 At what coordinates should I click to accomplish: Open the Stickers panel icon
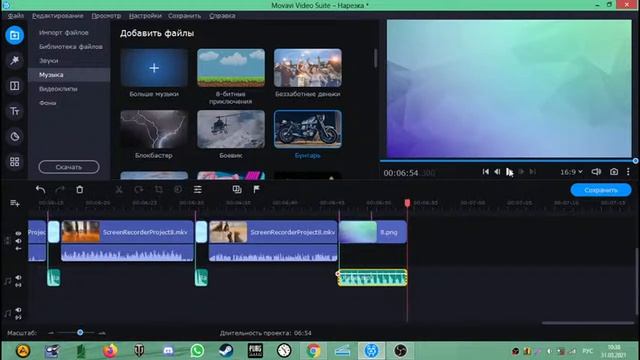click(14, 136)
